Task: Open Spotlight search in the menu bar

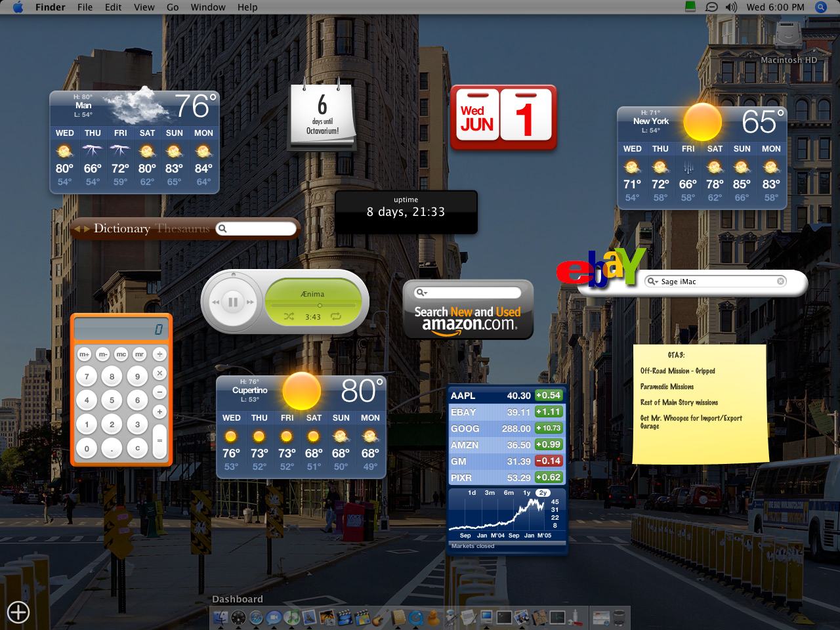Action: pyautogui.click(x=820, y=7)
